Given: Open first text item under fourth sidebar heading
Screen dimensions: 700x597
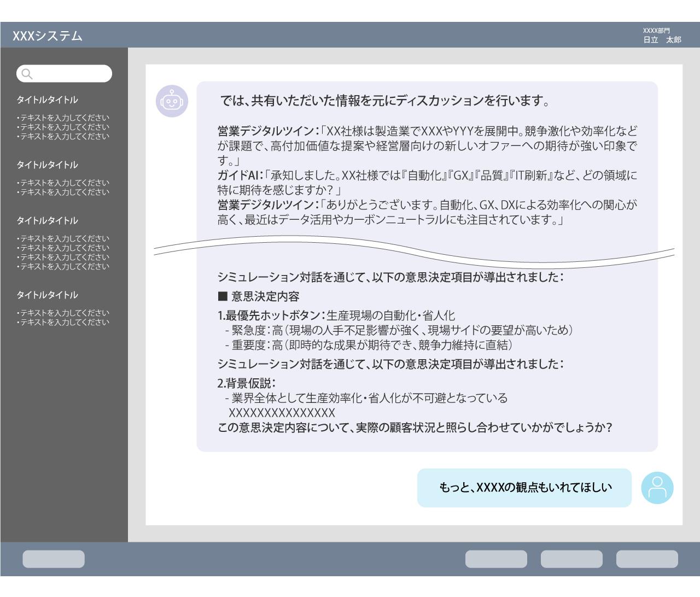Looking at the screenshot, I should (63, 313).
